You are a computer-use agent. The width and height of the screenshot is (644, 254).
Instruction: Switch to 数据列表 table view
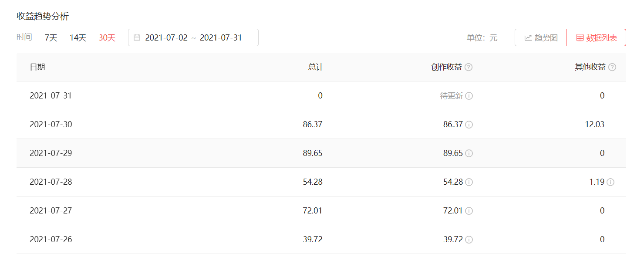tap(596, 37)
